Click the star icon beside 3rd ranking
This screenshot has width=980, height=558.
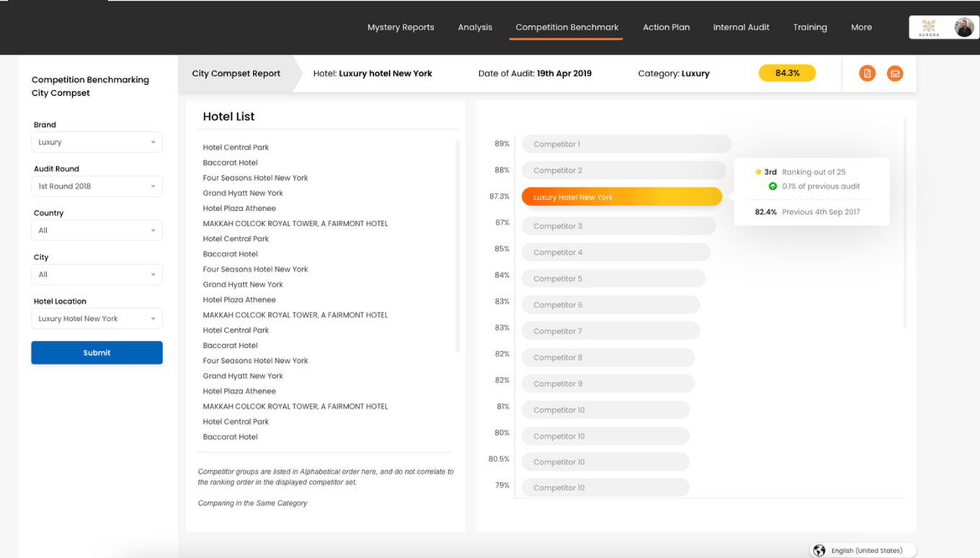point(759,172)
